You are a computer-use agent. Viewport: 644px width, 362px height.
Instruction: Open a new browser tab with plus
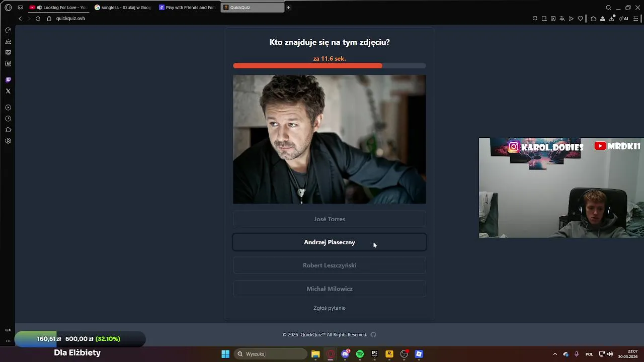288,8
